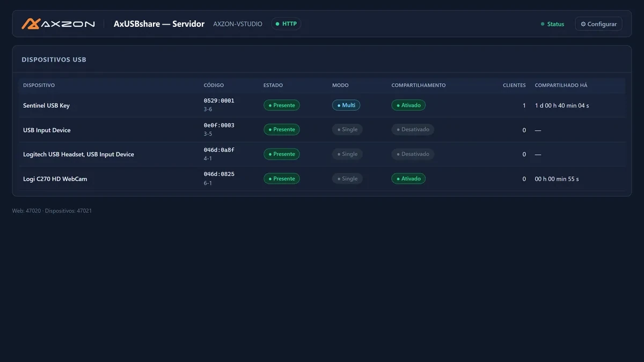
Task: Click the AxUSBshare — Servidor title
Action: (x=159, y=24)
